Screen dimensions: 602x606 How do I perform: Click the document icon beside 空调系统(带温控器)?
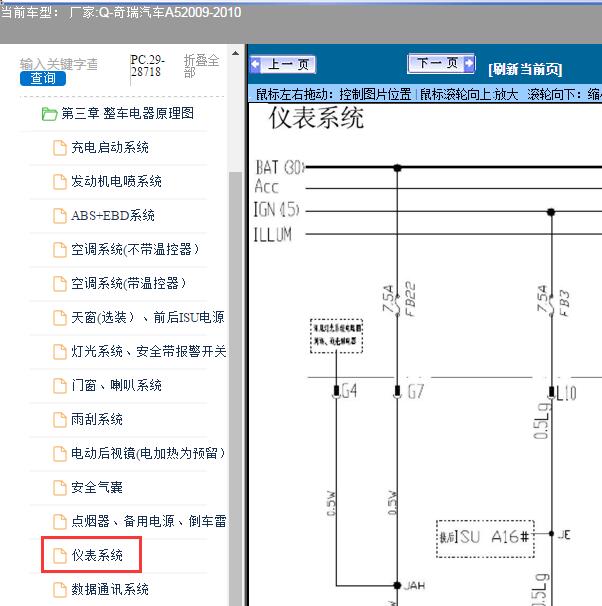pos(60,284)
